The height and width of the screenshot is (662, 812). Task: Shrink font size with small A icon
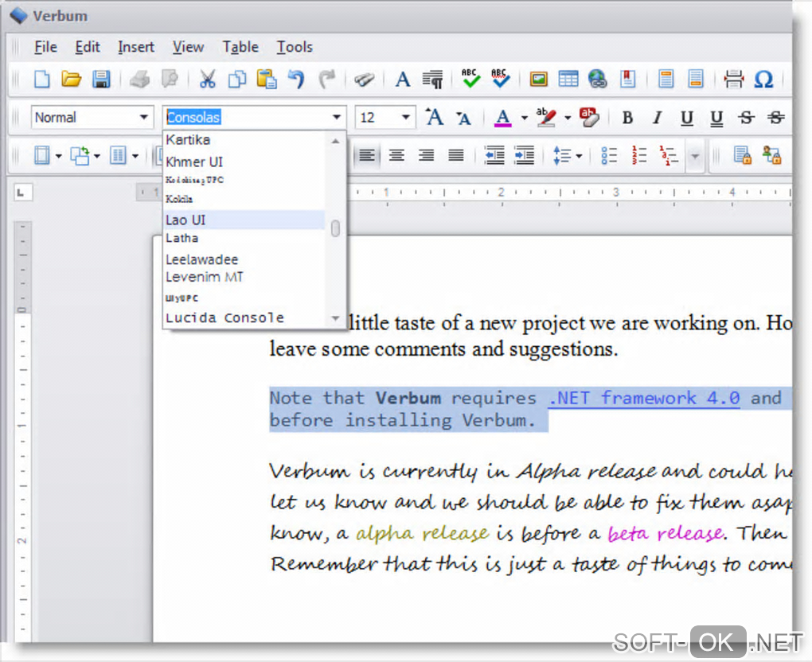pos(464,119)
